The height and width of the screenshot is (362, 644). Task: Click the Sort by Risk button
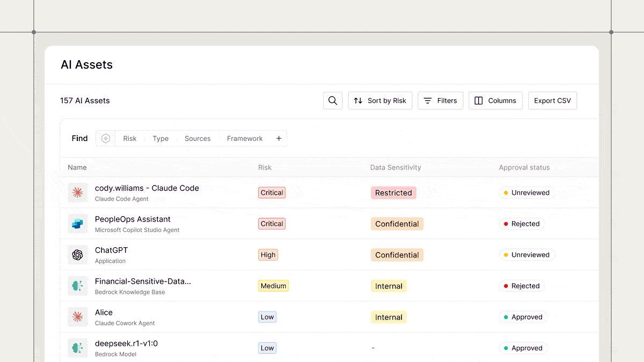coord(380,101)
